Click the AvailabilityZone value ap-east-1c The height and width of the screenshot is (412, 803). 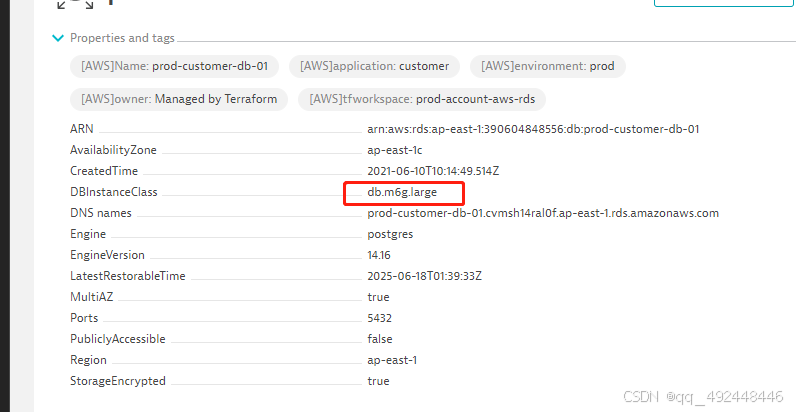point(395,150)
